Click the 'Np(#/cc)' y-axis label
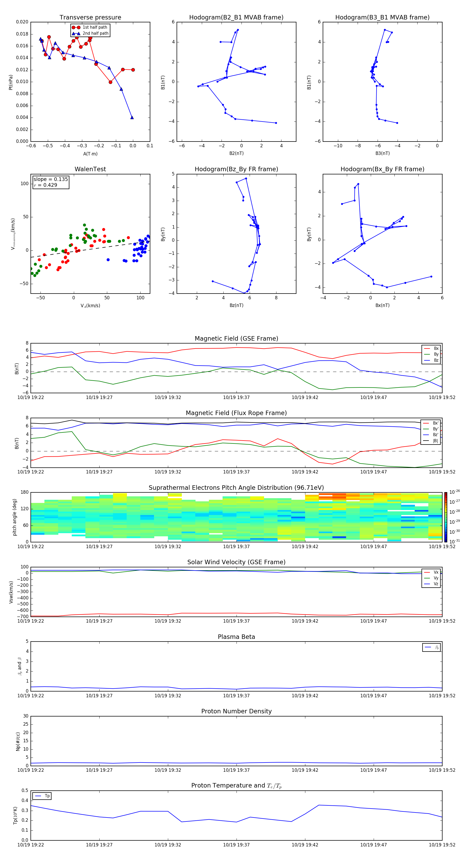The image size is (473, 868). pos(18,741)
